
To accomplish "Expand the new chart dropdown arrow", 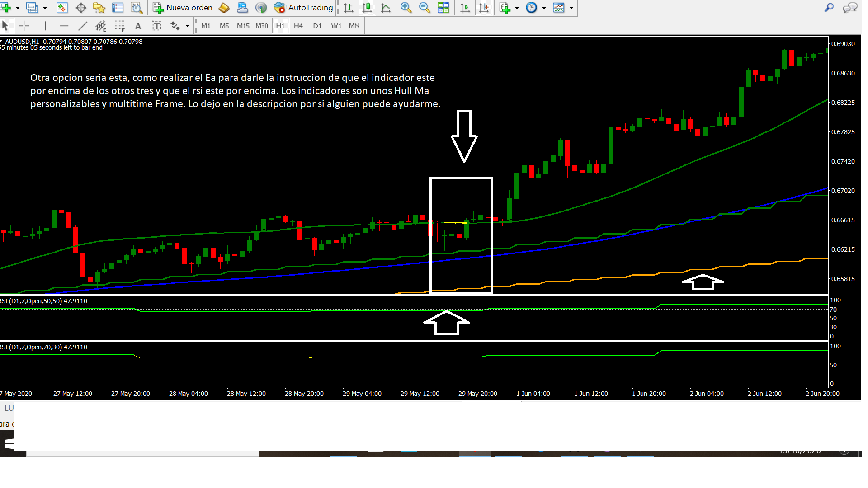I will [x=18, y=8].
